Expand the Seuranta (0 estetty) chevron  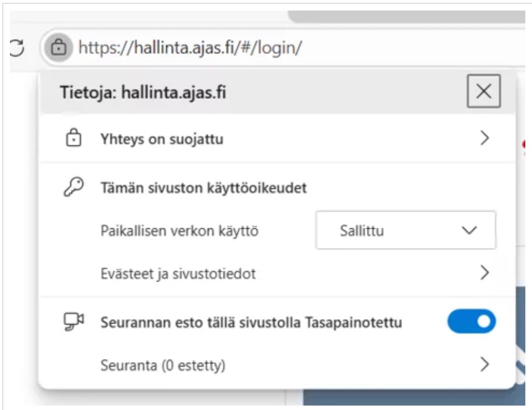tap(484, 364)
